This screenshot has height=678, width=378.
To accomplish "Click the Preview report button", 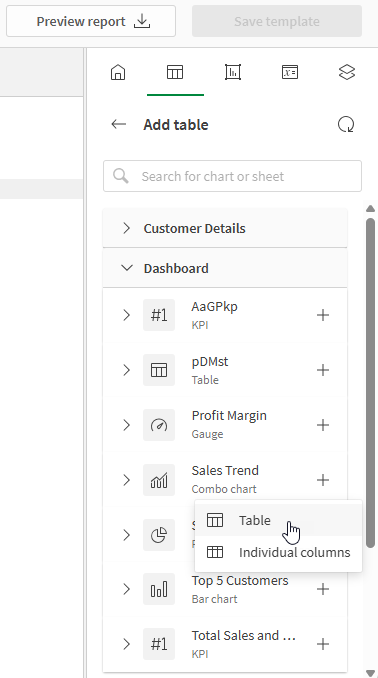I will point(91,21).
